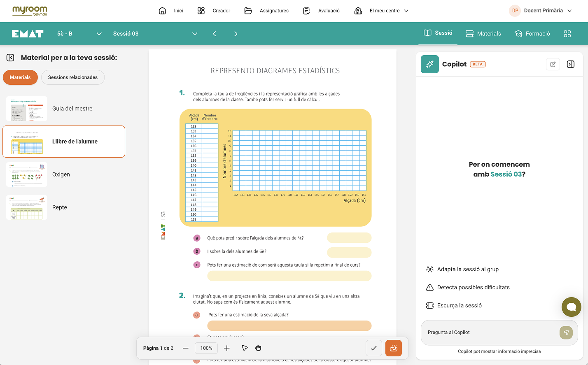Open the floating chat support bubble
This screenshot has width=588, height=365.
(x=572, y=307)
